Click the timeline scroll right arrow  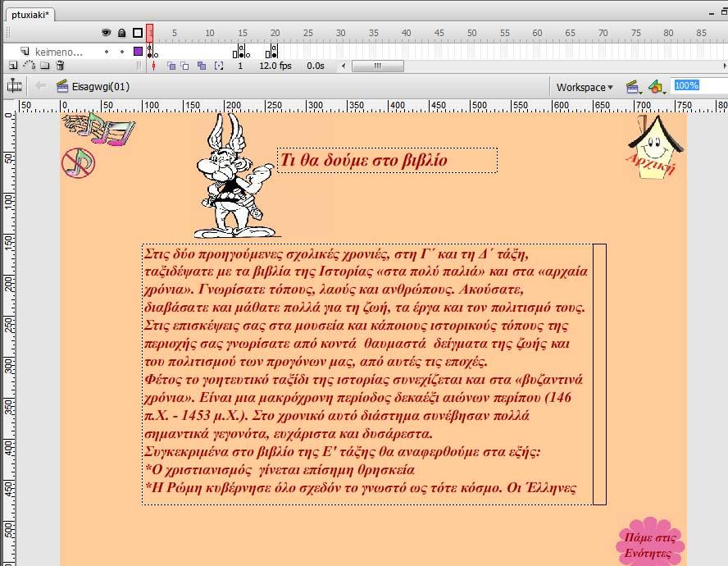(x=725, y=66)
